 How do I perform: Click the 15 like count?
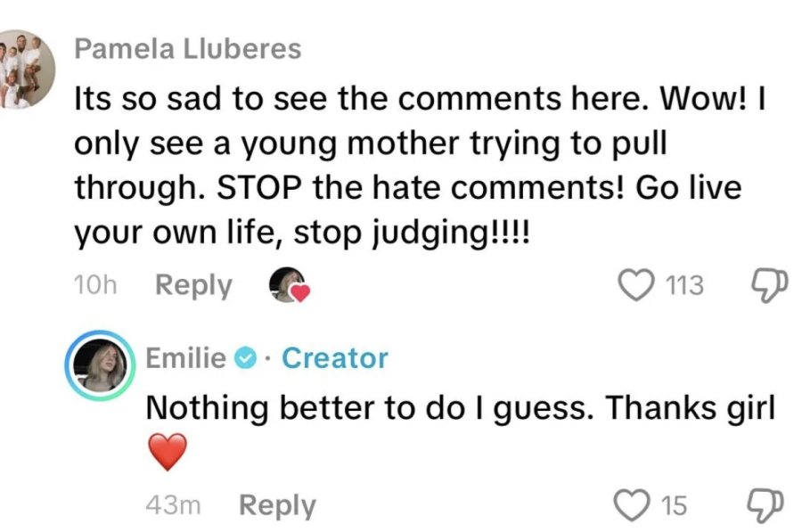pyautogui.click(x=675, y=505)
